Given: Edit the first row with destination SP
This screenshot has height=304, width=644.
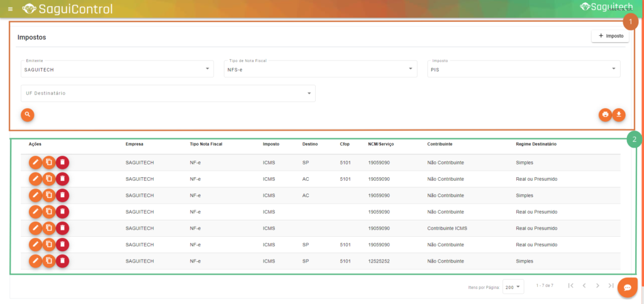Looking at the screenshot, I should coord(36,162).
